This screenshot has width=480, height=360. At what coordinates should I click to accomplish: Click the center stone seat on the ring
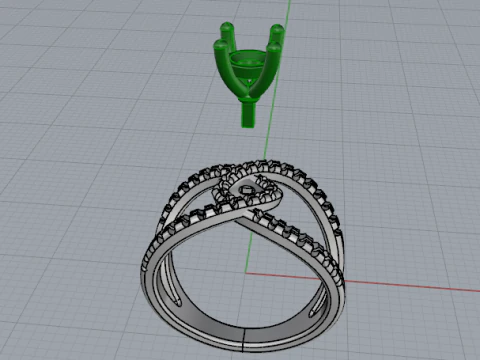tap(247, 190)
